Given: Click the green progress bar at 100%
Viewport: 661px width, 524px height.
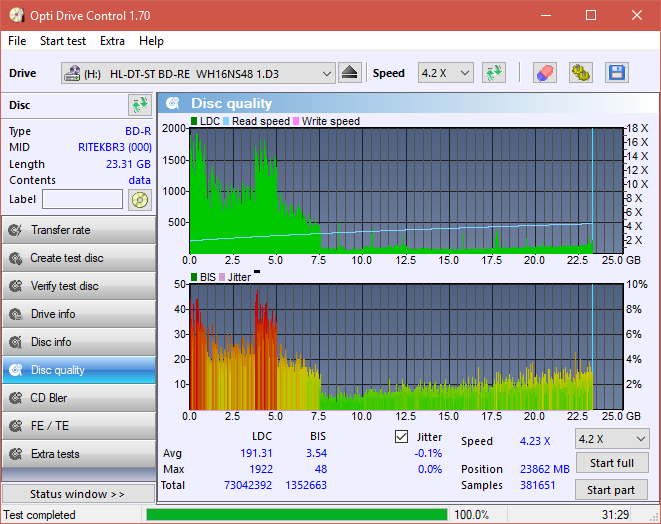Looking at the screenshot, I should pyautogui.click(x=297, y=515).
